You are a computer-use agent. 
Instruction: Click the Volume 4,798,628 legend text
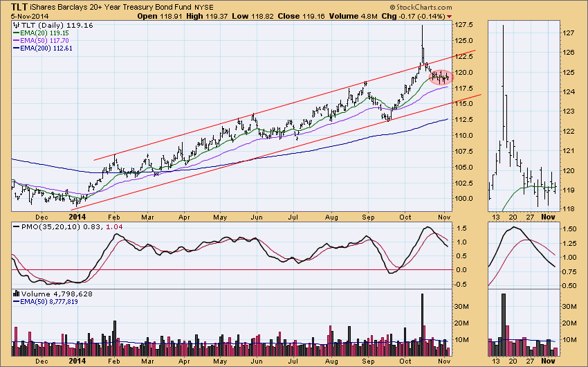pos(57,294)
